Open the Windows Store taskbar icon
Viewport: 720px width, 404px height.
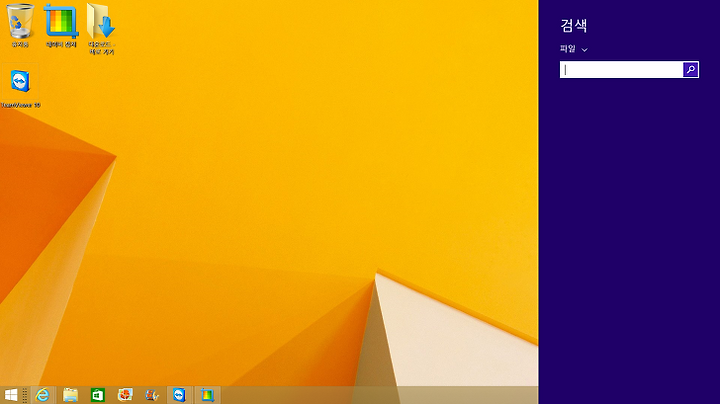click(x=97, y=395)
